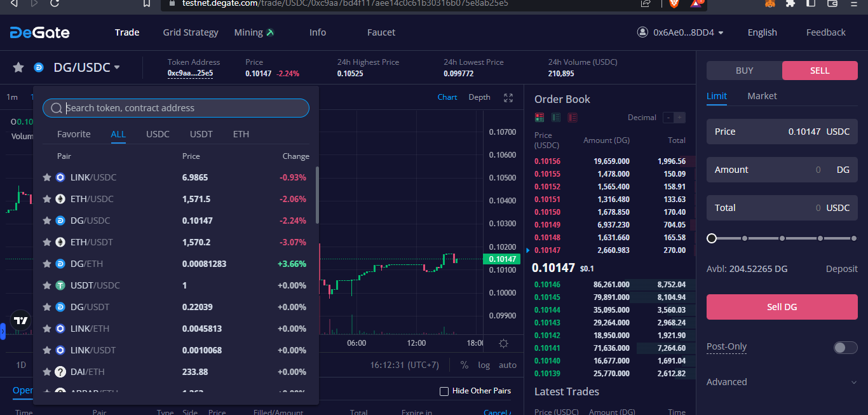This screenshot has height=415, width=868.
Task: Toggle the Post-Only switch
Action: 846,348
